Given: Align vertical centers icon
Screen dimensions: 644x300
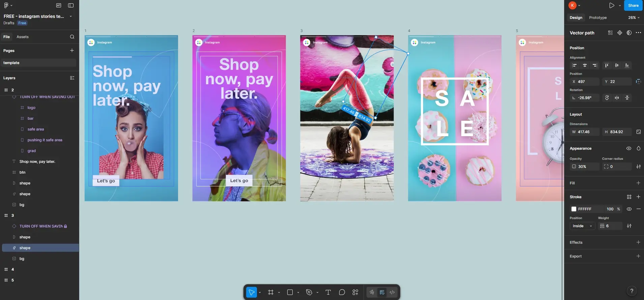Looking at the screenshot, I should coord(617,65).
